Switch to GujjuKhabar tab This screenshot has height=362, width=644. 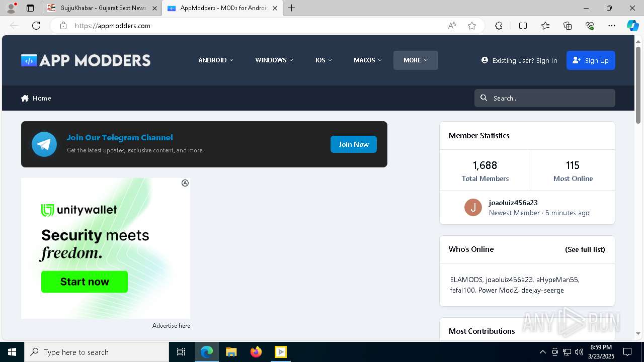[x=102, y=8]
